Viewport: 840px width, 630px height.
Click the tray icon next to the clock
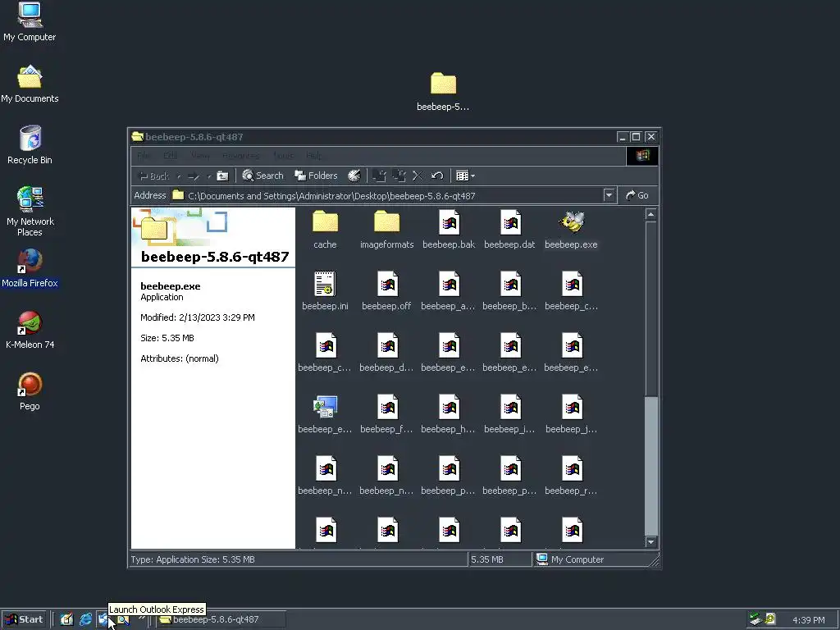pos(770,619)
